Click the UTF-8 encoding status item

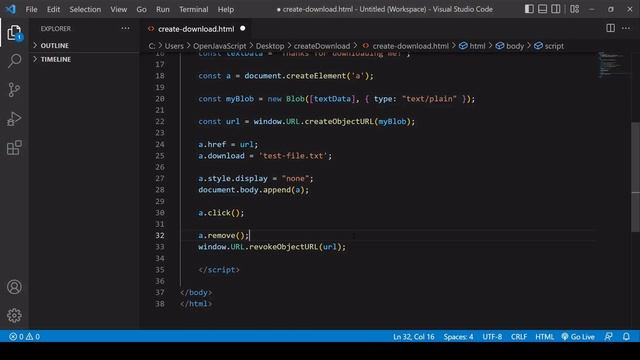tap(492, 337)
